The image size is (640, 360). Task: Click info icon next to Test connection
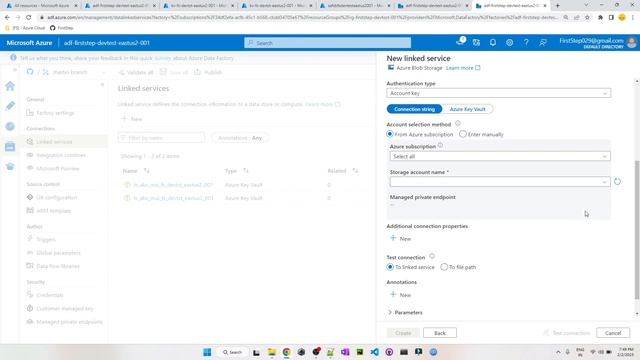click(x=432, y=256)
